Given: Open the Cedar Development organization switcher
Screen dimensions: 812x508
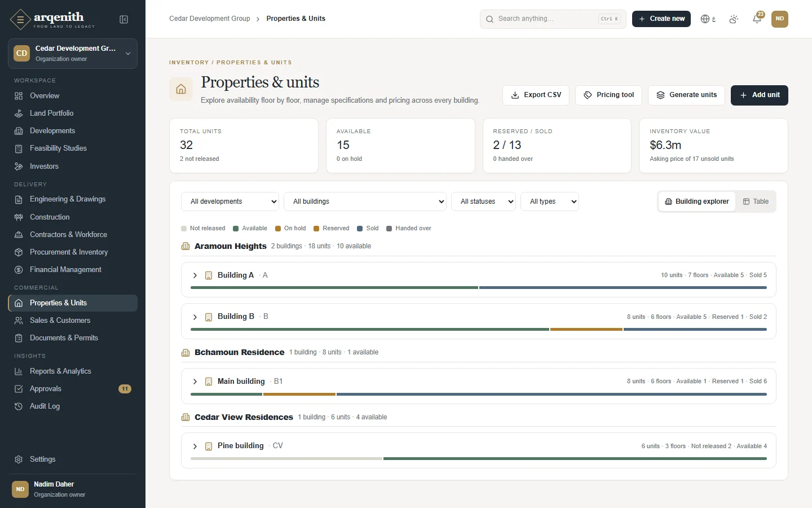Looking at the screenshot, I should click(73, 54).
